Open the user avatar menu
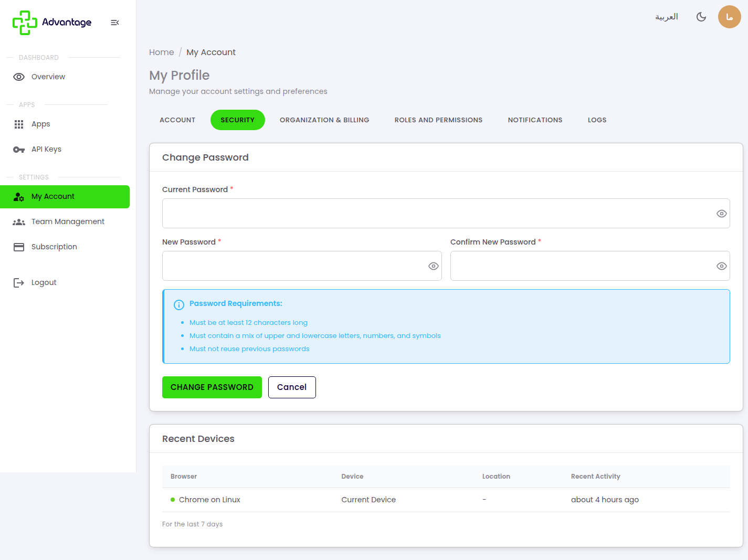Viewport: 748px width, 560px height. coord(730,17)
